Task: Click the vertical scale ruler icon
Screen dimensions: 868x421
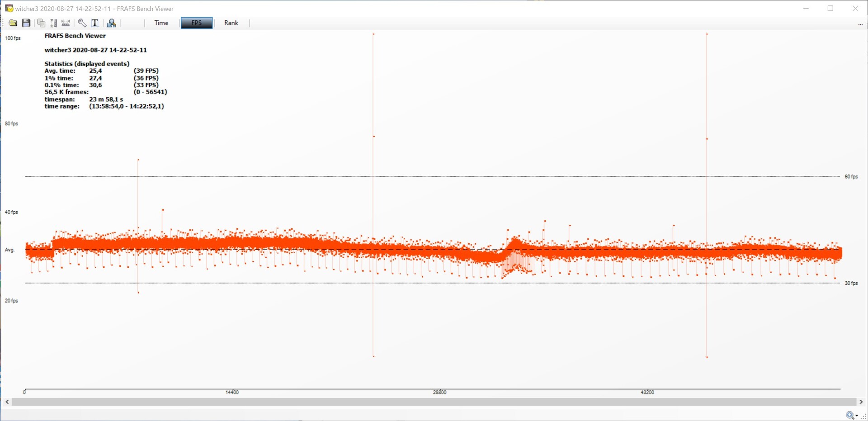Action: [53, 23]
